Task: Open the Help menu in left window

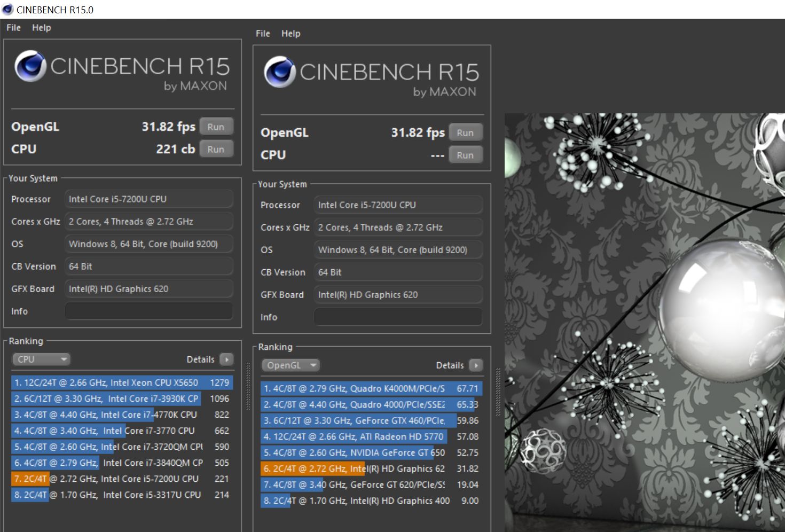Action: pos(42,28)
